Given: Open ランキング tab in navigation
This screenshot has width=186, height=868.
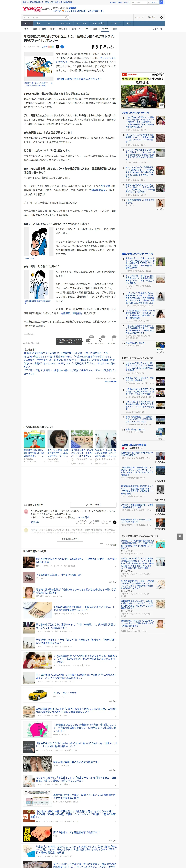Looking at the screenshot, I should coord(115,23).
